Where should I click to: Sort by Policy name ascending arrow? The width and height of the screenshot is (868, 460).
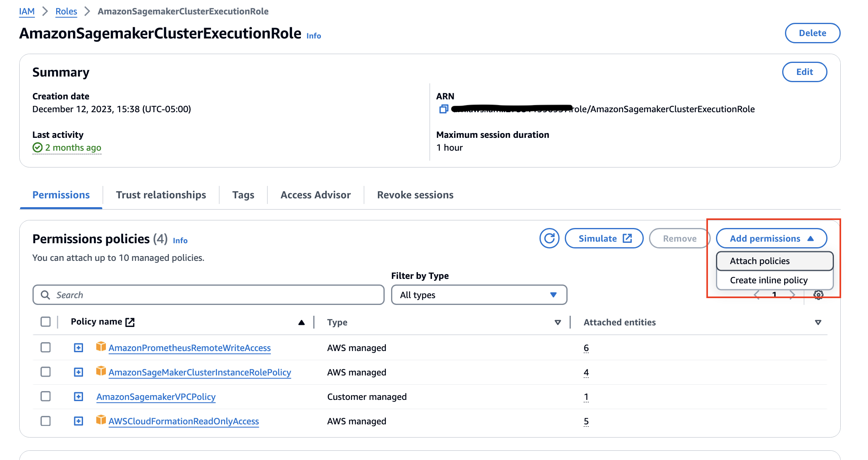(x=302, y=323)
